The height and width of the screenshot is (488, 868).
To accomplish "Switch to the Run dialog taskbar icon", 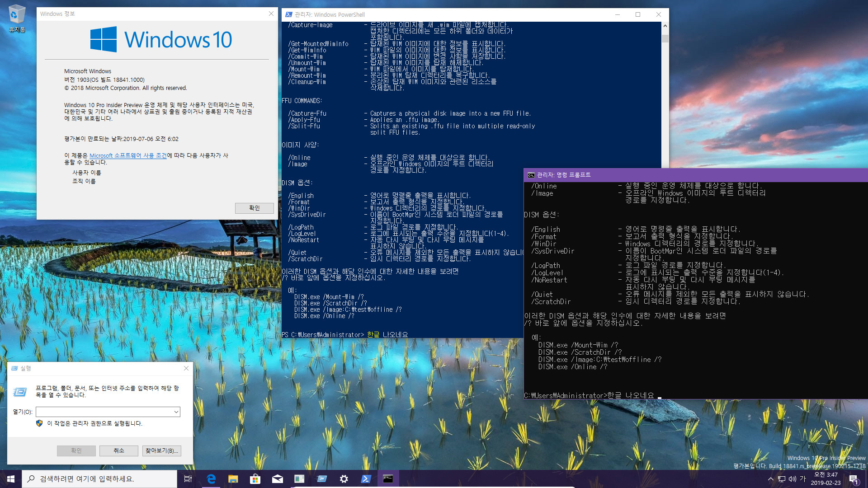I will point(321,479).
